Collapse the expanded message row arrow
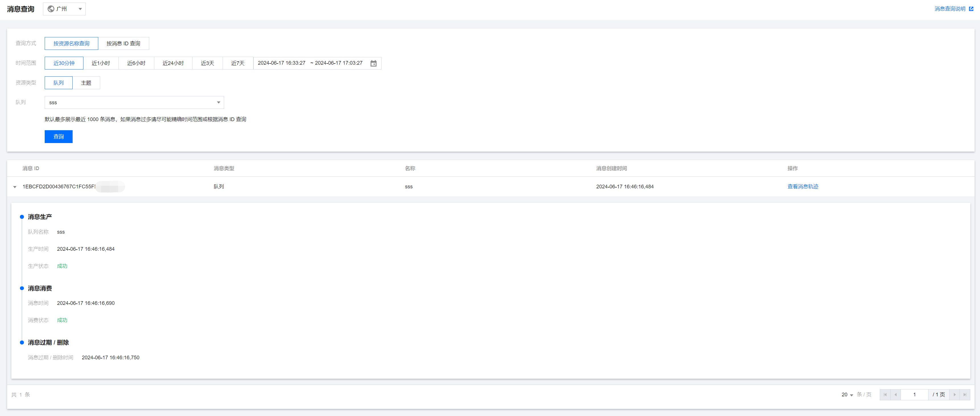 [x=15, y=187]
